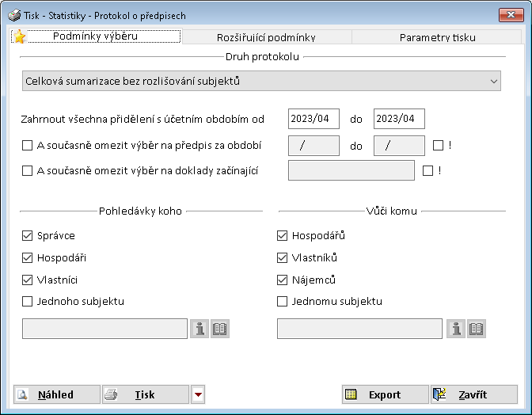The height and width of the screenshot is (415, 532).
Task: Click the Náhled preview button
Action: 57,394
